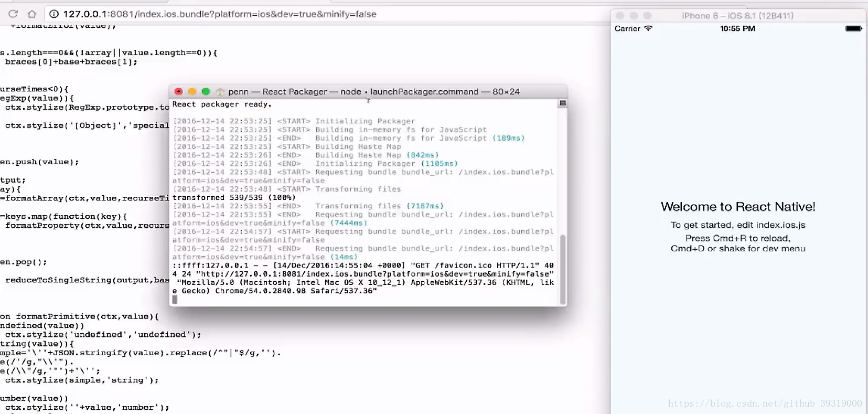Screen dimensions: 868x414
Task: Click the terminal vertical scrollbar thumb
Action: click(563, 269)
